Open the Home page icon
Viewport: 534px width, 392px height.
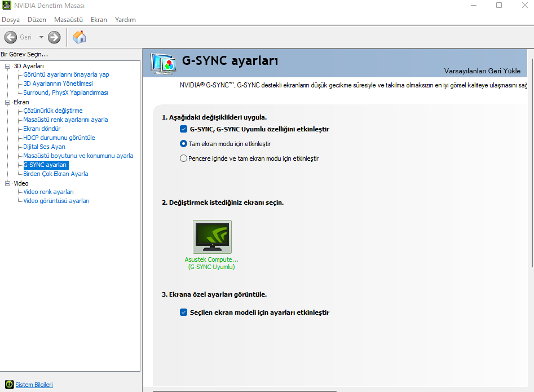click(x=80, y=37)
